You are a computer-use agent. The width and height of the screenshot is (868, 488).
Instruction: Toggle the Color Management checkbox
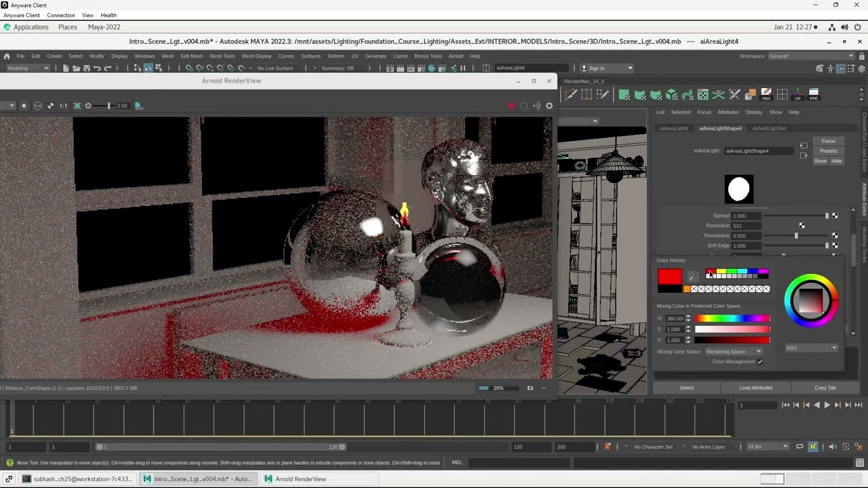(x=760, y=361)
